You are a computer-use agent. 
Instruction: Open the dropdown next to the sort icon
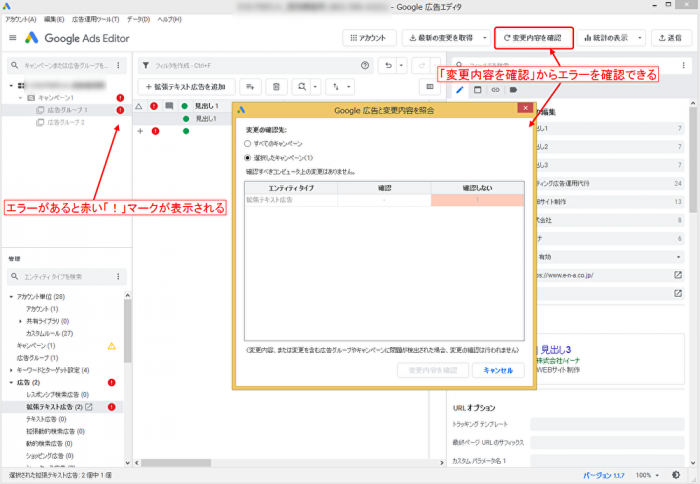pyautogui.click(x=349, y=87)
